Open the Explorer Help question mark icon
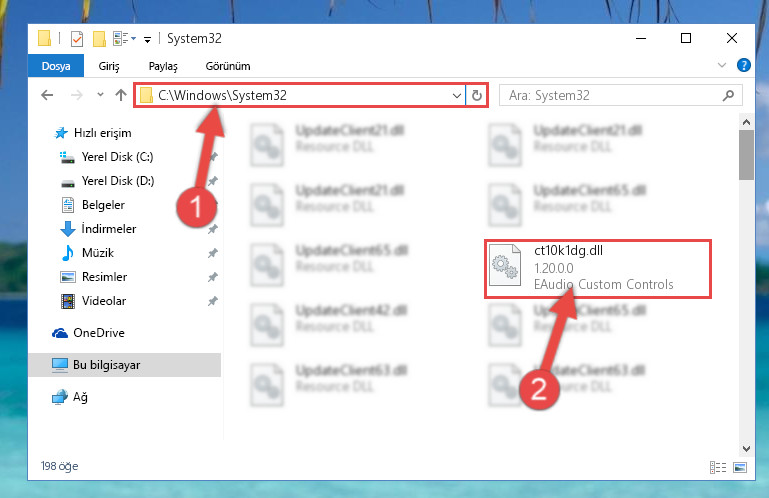This screenshot has height=498, width=769. [743, 65]
